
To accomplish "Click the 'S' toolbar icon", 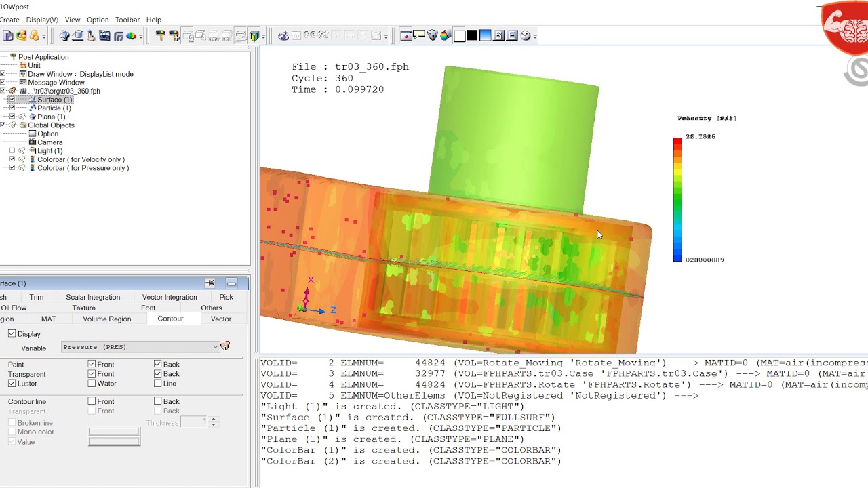I will (498, 36).
